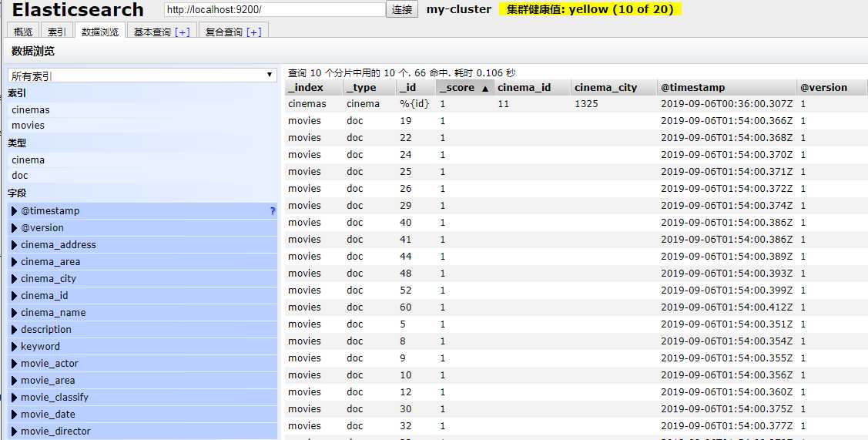Open the 所有索引 index dropdown
The image size is (868, 440).
pyautogui.click(x=142, y=76)
